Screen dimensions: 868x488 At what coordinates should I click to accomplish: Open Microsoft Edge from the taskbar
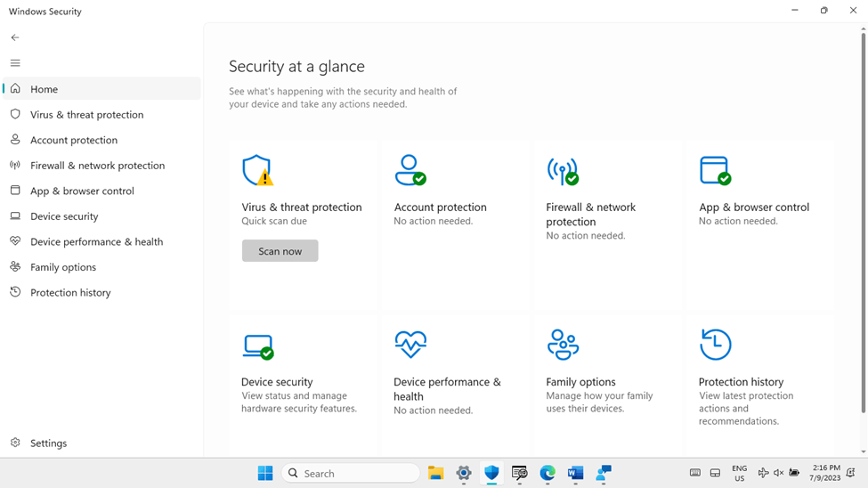[x=548, y=473]
